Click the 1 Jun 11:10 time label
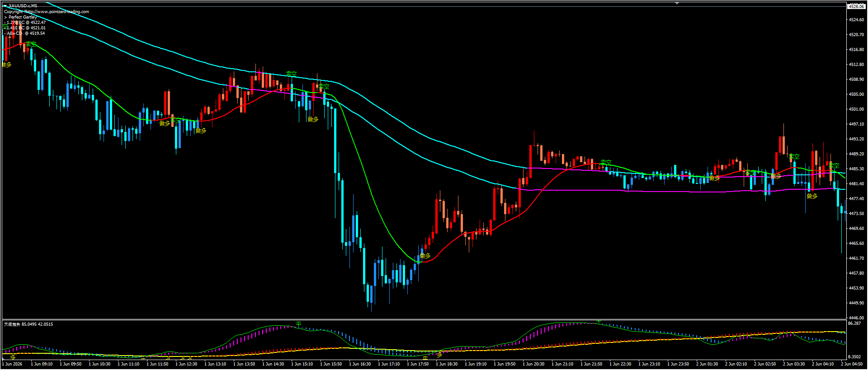 pos(128,364)
